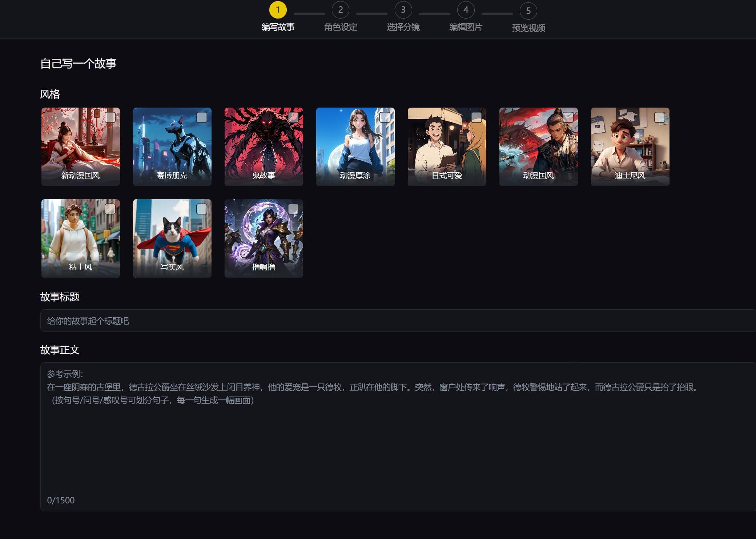Open step 3 选择分镜
756x539 pixels.
click(403, 10)
